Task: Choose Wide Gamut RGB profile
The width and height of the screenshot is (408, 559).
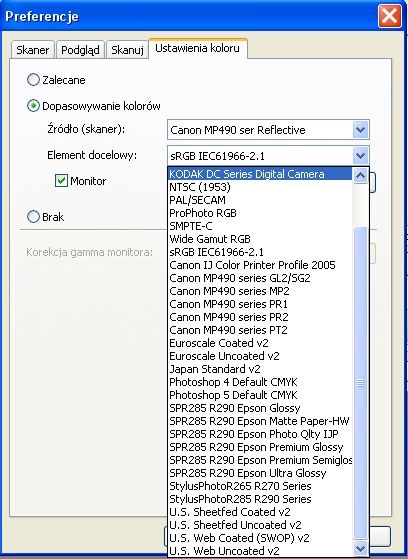Action: point(260,239)
